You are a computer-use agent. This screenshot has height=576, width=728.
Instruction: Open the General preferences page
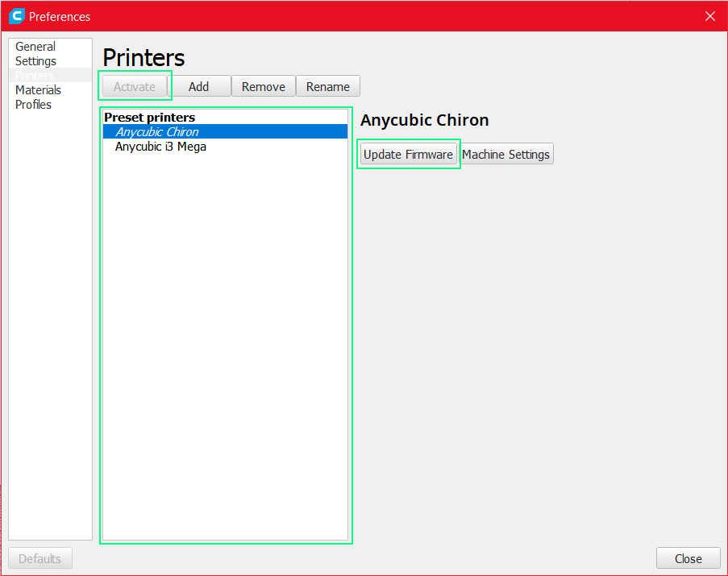pyautogui.click(x=50, y=47)
